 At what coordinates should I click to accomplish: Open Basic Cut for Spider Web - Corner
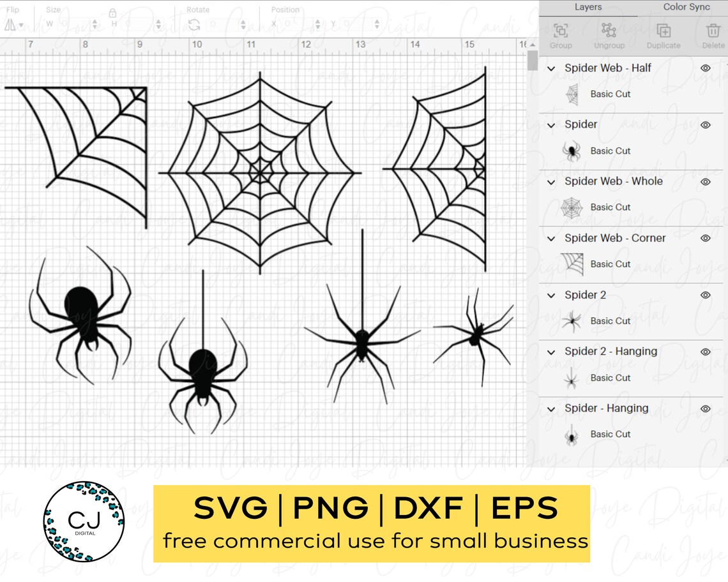[x=611, y=264]
